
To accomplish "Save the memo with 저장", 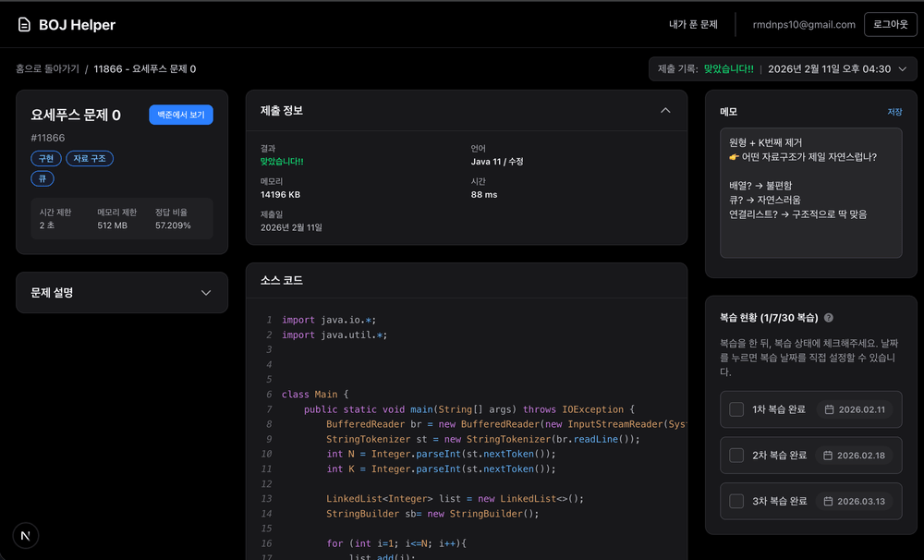I will pyautogui.click(x=894, y=112).
